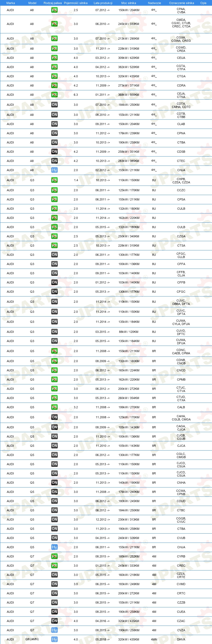
Task: Select the 12.2012 -> production date cell
Action: 102,519
